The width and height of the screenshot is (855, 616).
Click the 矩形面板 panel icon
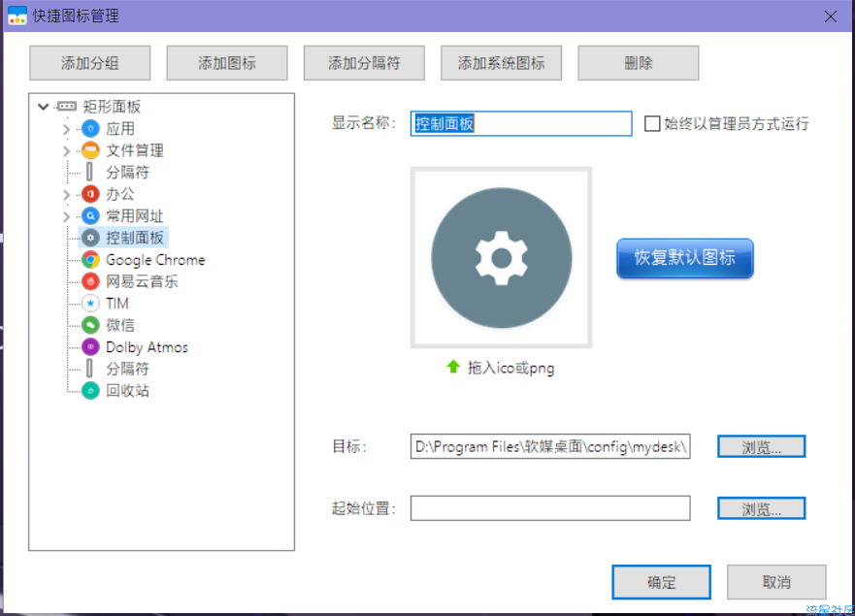click(67, 107)
